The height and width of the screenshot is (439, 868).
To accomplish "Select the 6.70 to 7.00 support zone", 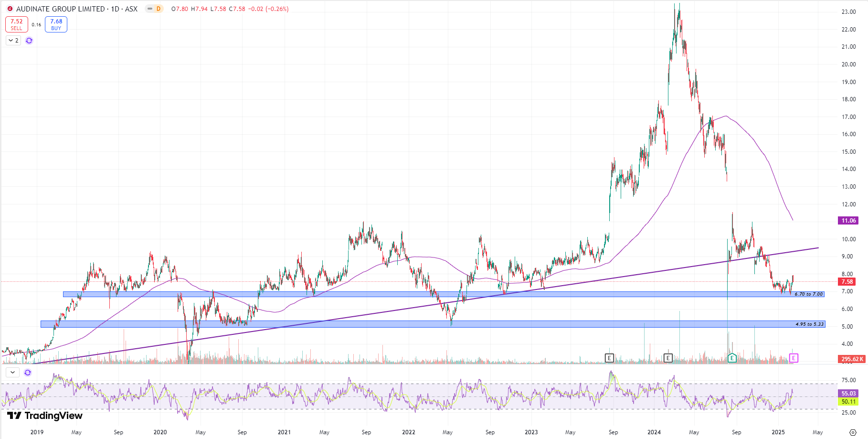I will [430, 294].
